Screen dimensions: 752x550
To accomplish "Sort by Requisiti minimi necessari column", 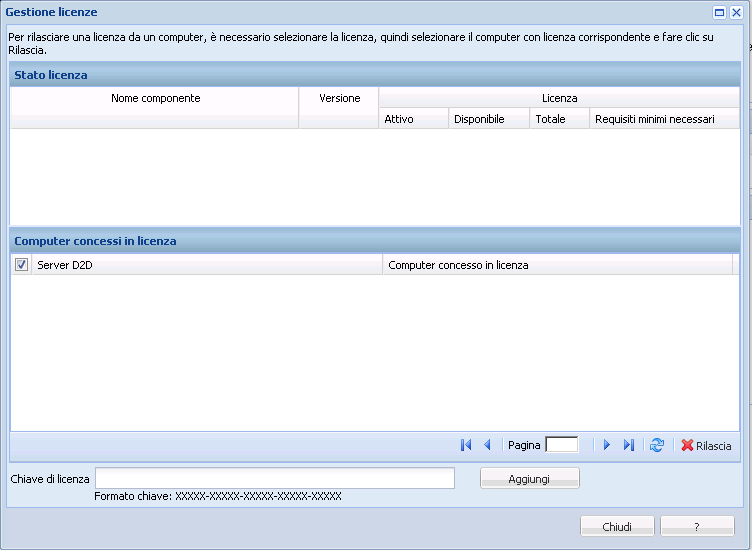I will [654, 119].
